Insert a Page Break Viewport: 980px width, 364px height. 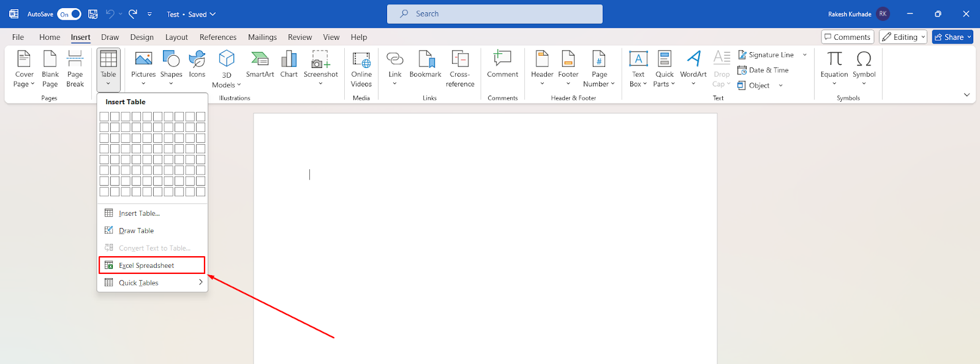[75, 69]
